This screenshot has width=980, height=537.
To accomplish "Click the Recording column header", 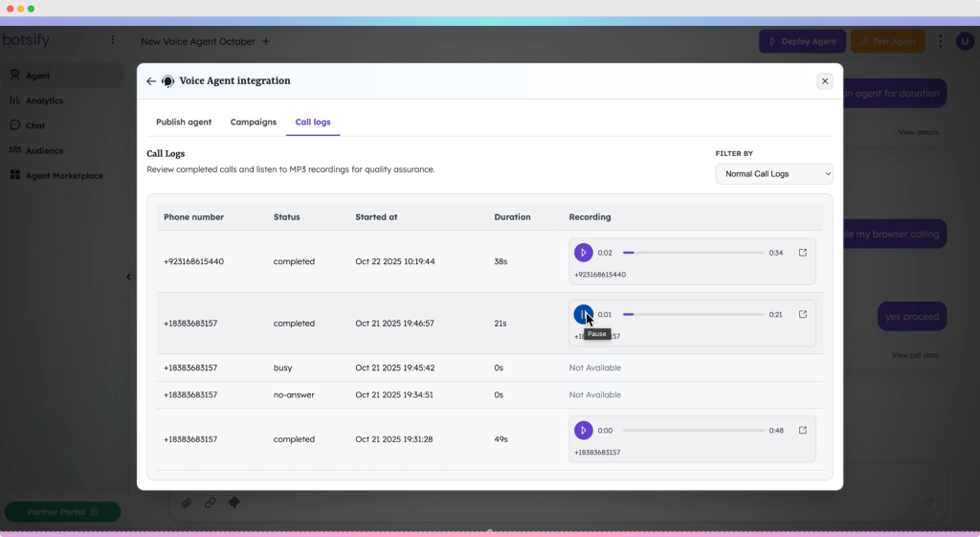I will [590, 217].
